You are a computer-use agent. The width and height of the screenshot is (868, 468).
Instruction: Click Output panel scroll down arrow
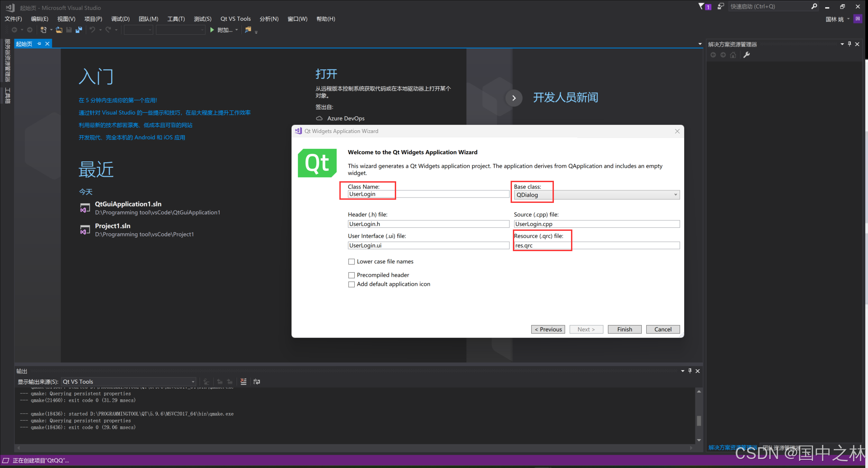pos(699,440)
